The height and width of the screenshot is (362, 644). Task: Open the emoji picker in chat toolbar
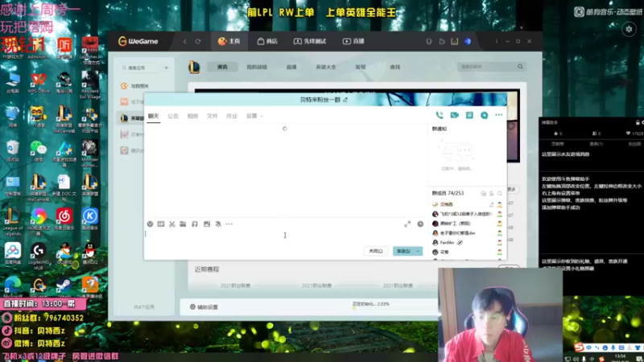pyautogui.click(x=151, y=224)
